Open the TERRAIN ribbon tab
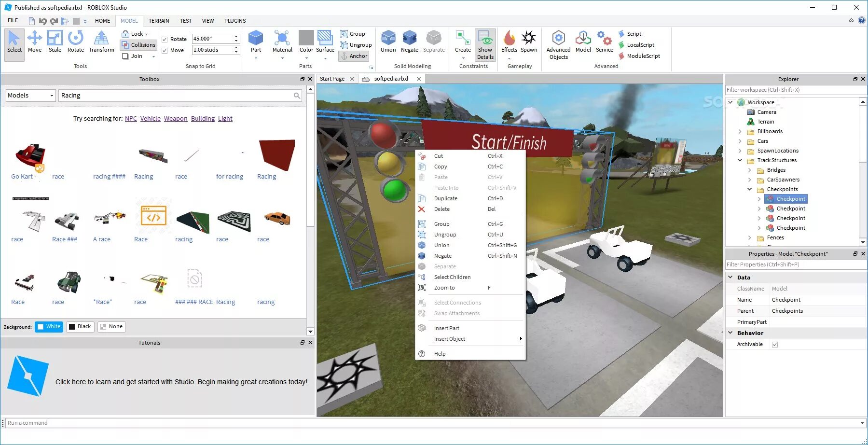Viewport: 868px width, 445px height. click(159, 21)
